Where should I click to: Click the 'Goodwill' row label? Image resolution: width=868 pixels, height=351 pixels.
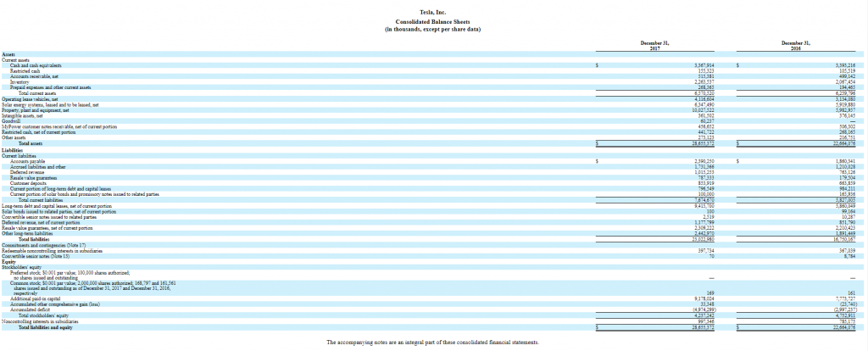pos(10,120)
